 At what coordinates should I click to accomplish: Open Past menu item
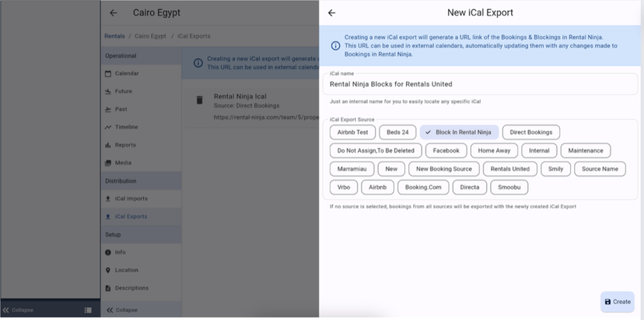[x=141, y=110]
